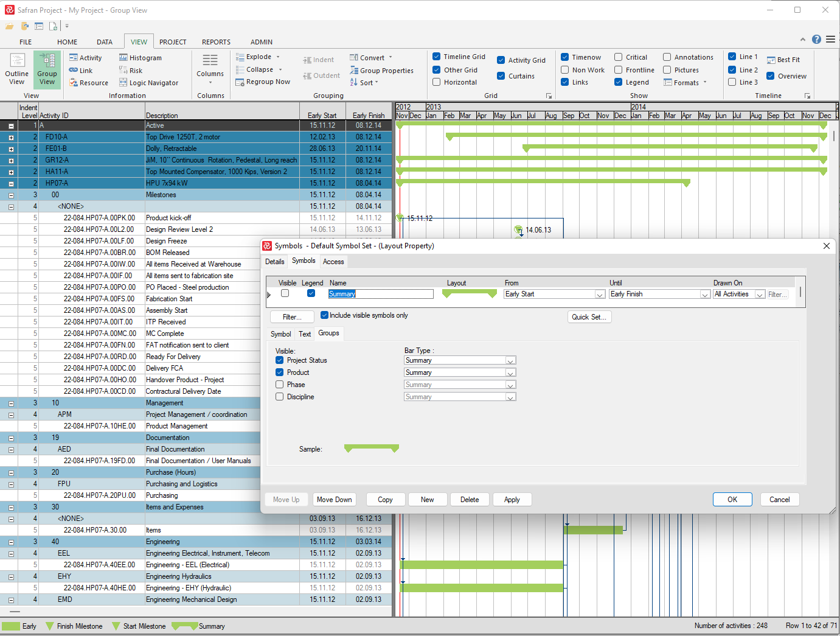The image size is (840, 636).
Task: Open the Resource information pane
Action: pyautogui.click(x=89, y=83)
